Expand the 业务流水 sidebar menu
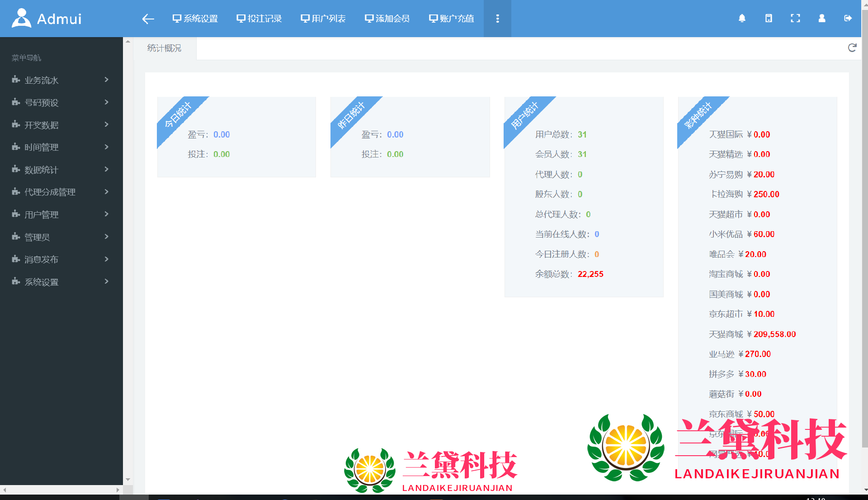Viewport: 868px width, 500px height. 61,80
